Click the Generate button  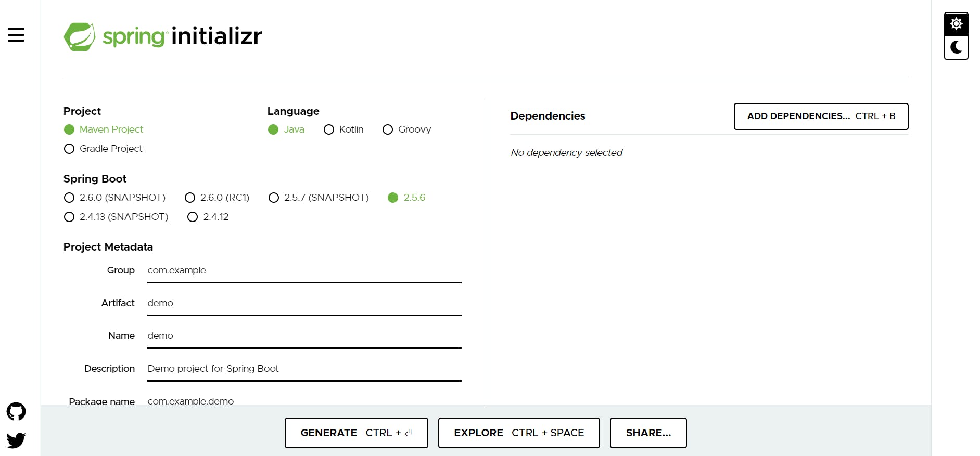click(x=356, y=433)
